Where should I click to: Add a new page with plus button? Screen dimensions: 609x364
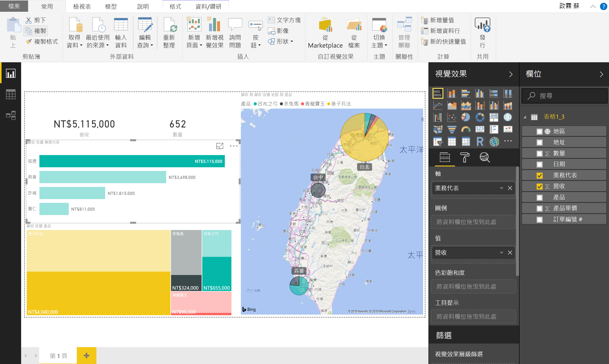pyautogui.click(x=86, y=355)
